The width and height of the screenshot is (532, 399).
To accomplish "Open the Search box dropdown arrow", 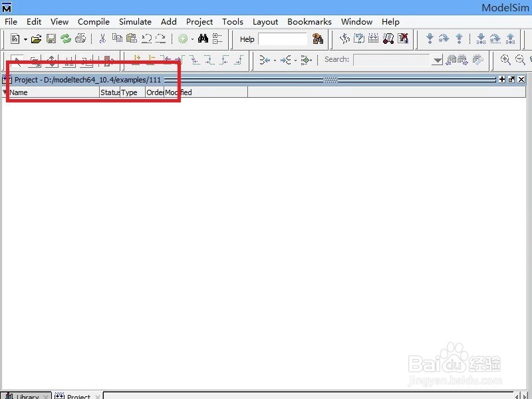I will (x=438, y=60).
